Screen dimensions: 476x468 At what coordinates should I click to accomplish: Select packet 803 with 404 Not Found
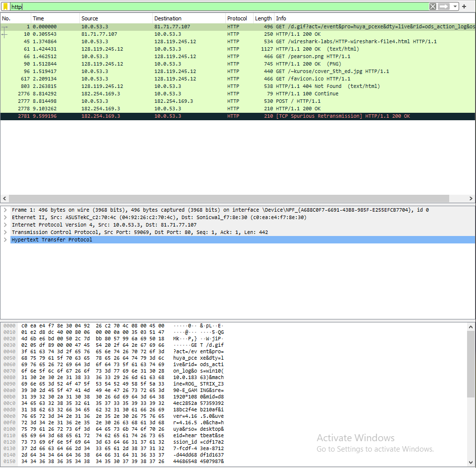click(149, 86)
